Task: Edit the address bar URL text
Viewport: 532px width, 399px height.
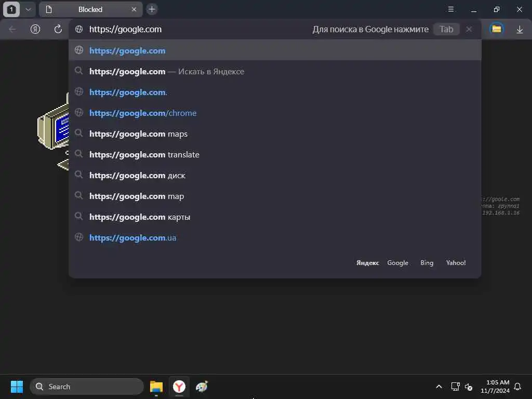Action: [x=126, y=29]
